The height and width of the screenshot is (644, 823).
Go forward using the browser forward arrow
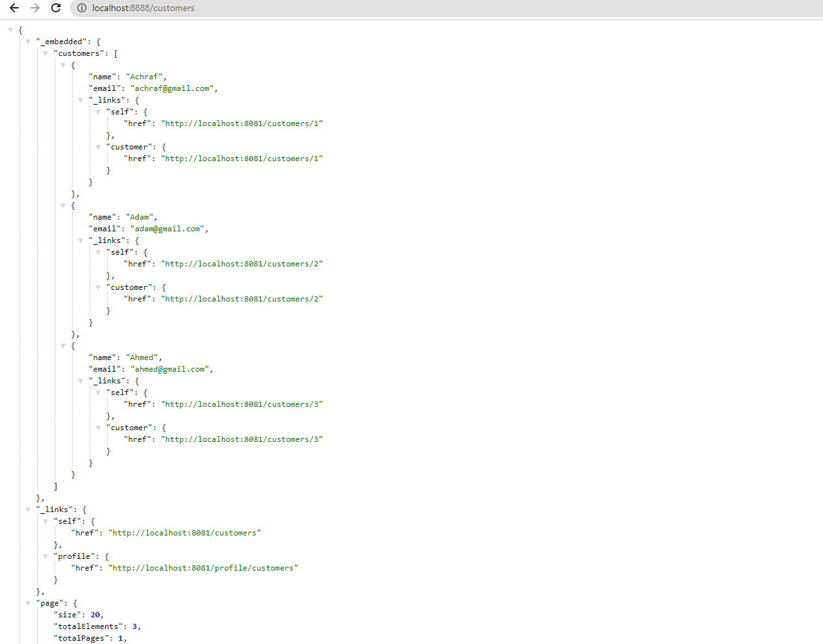[x=35, y=8]
